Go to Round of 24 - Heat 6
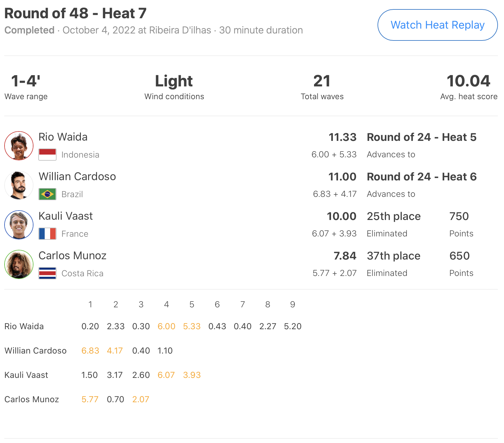Screen dimensions: 504x443 click(421, 177)
